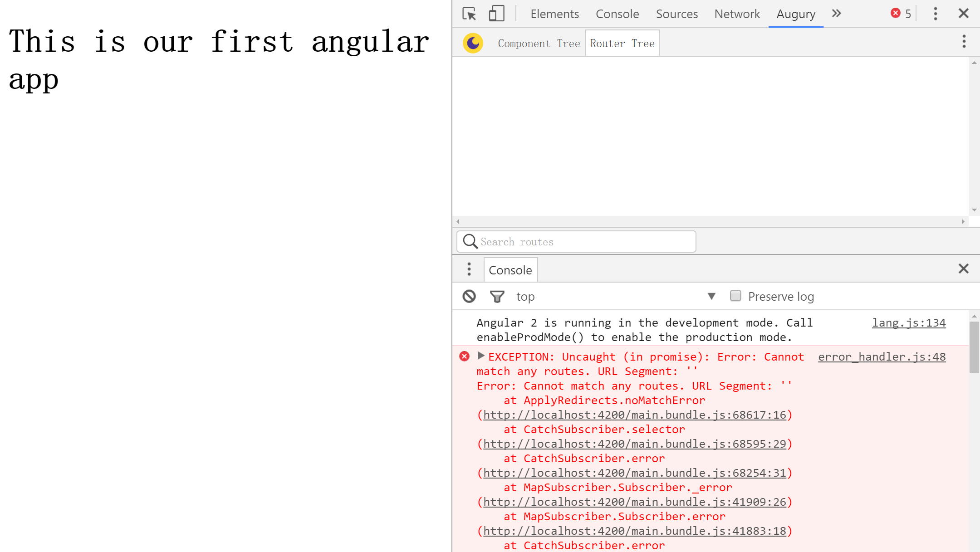Screen dimensions: 980x552
Task: Clear console with the ban icon
Action: click(469, 296)
